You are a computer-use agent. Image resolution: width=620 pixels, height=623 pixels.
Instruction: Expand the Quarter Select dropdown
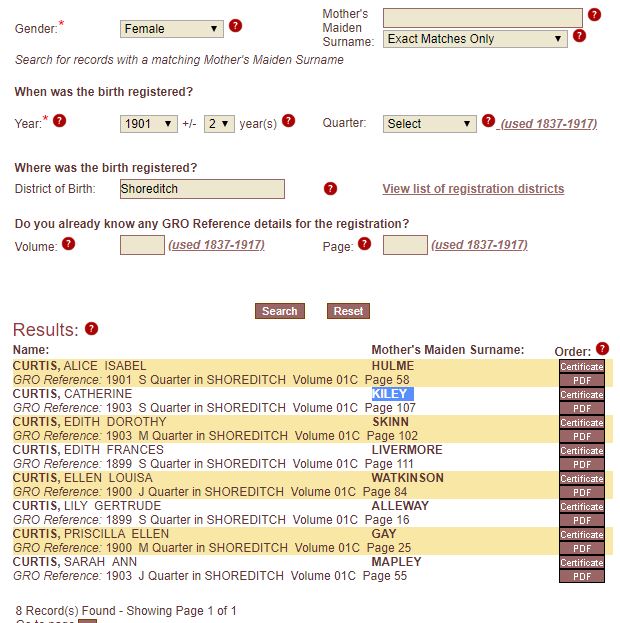click(430, 124)
